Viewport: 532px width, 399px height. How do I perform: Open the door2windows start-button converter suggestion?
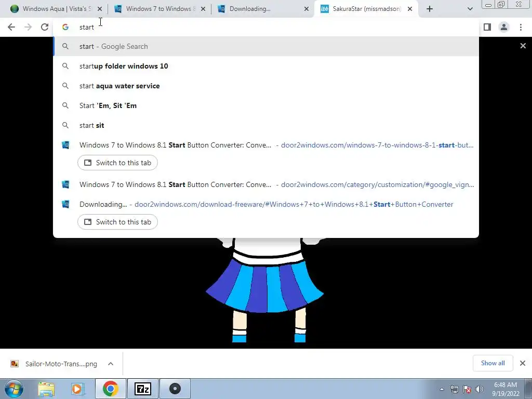click(266, 145)
